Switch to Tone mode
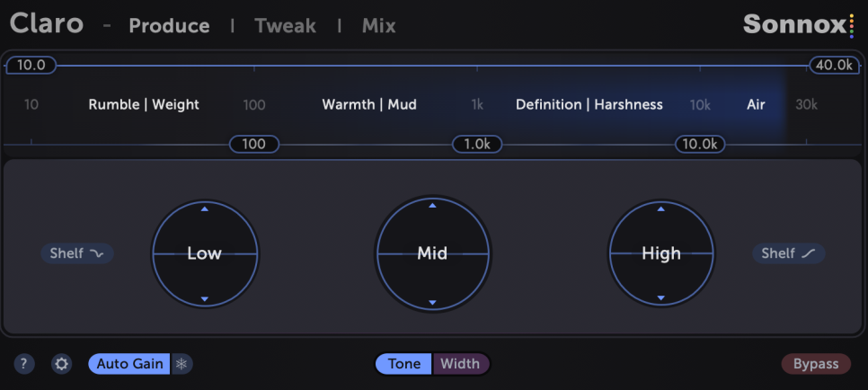This screenshot has width=868, height=390. (403, 364)
